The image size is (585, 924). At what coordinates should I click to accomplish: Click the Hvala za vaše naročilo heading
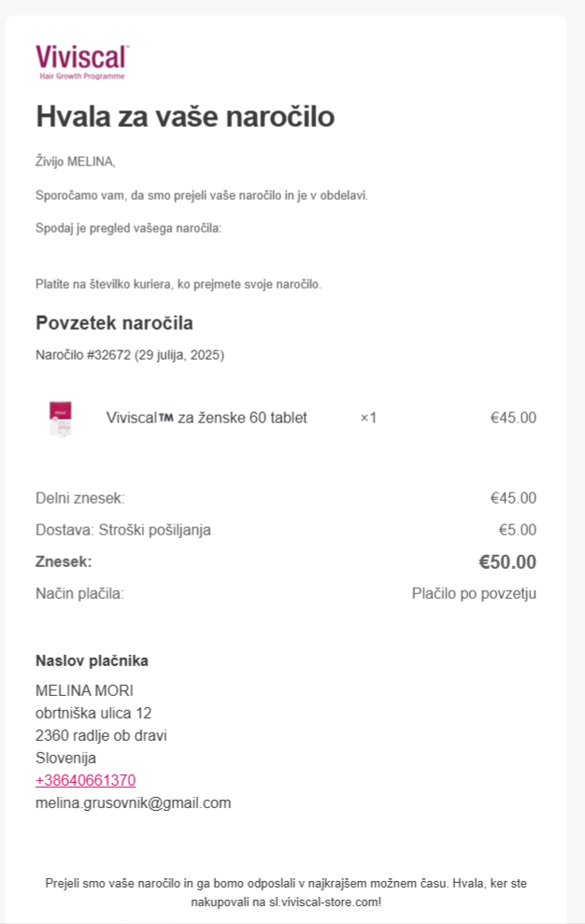(x=185, y=116)
